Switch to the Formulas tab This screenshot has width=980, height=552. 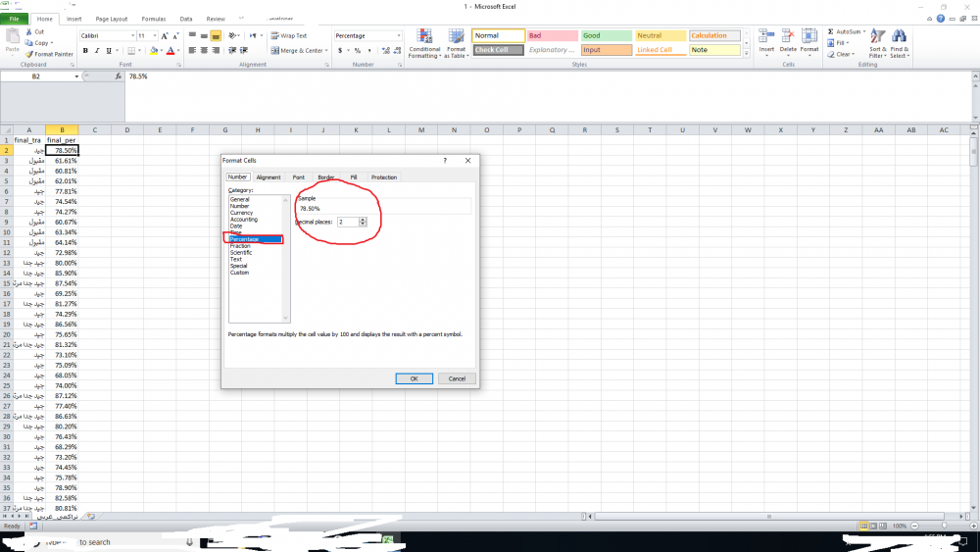154,19
